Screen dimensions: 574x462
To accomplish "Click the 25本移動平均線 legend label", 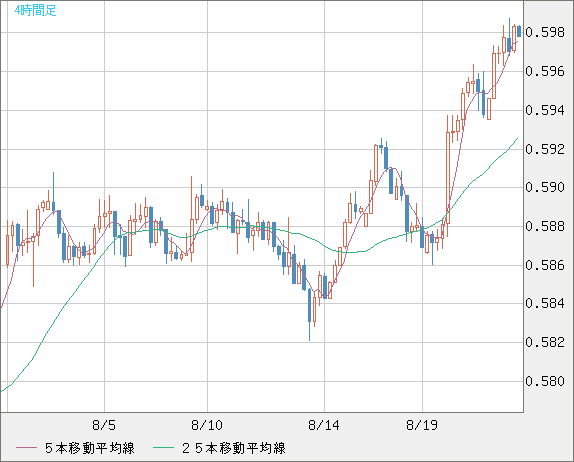I will pyautogui.click(x=234, y=448).
